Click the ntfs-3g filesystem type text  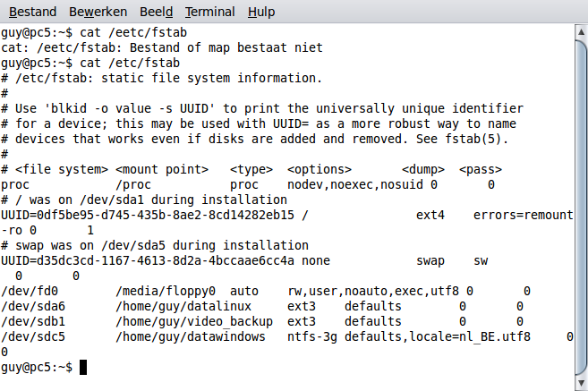tap(315, 336)
